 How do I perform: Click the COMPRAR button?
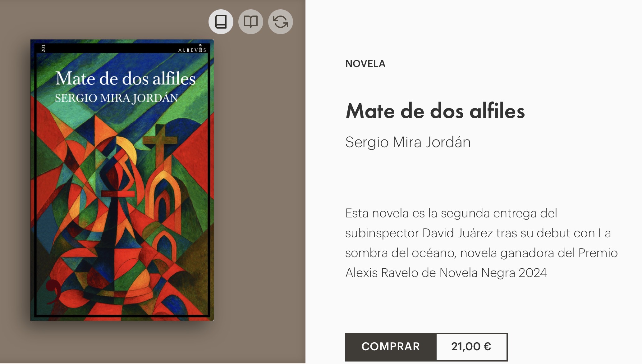click(x=391, y=347)
